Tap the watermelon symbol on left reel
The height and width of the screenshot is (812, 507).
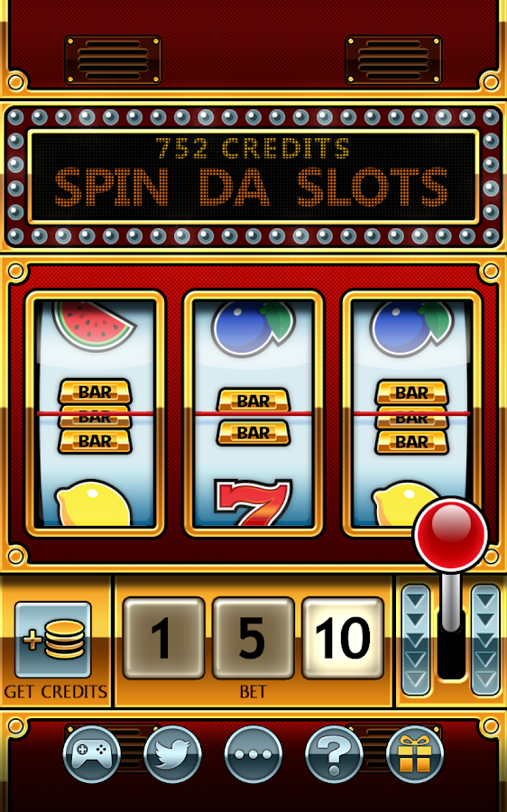pos(94,327)
